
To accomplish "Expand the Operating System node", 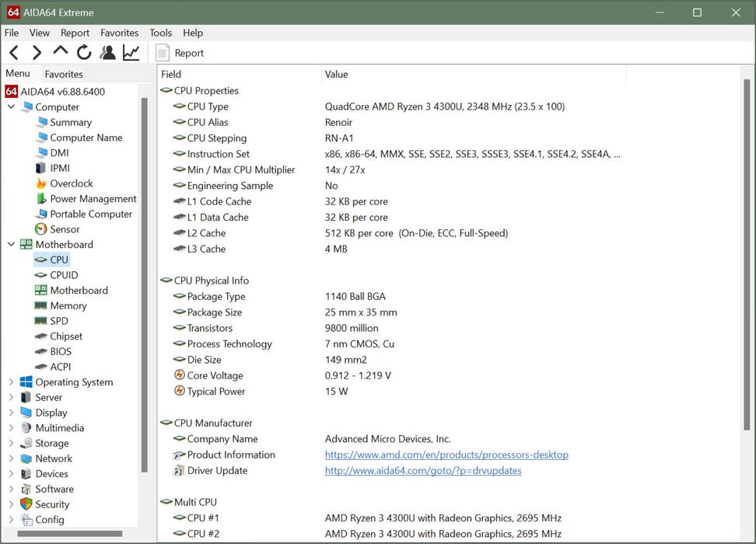I will (x=11, y=382).
